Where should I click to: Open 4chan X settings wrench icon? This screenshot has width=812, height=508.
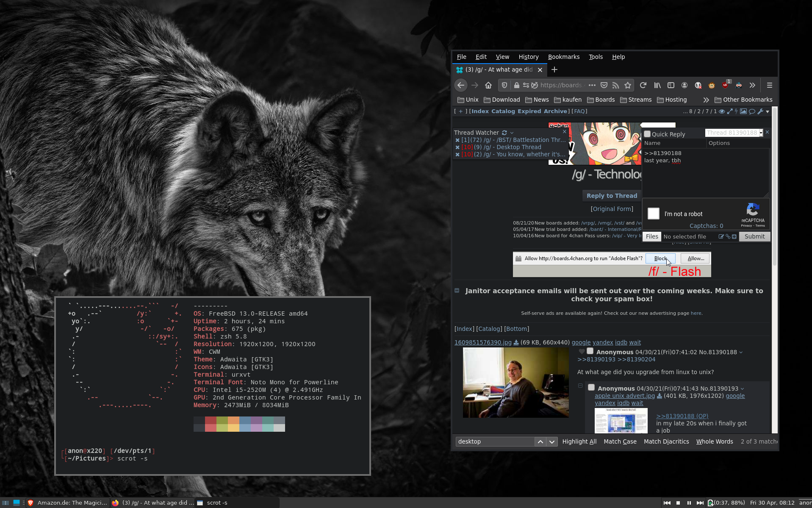pos(760,111)
